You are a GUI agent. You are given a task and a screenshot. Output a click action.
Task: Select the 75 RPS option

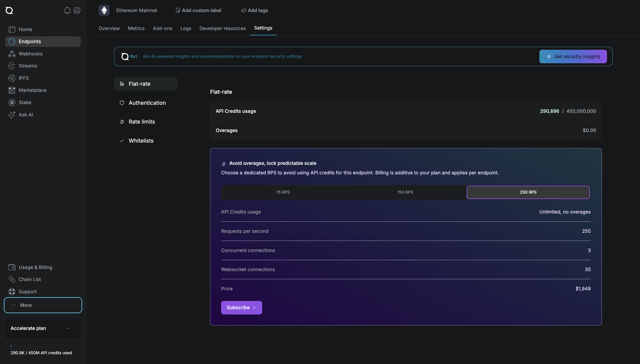[x=283, y=192]
